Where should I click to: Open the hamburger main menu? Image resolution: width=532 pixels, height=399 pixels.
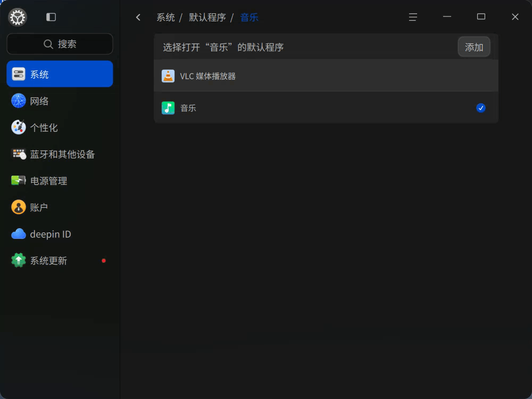[413, 17]
